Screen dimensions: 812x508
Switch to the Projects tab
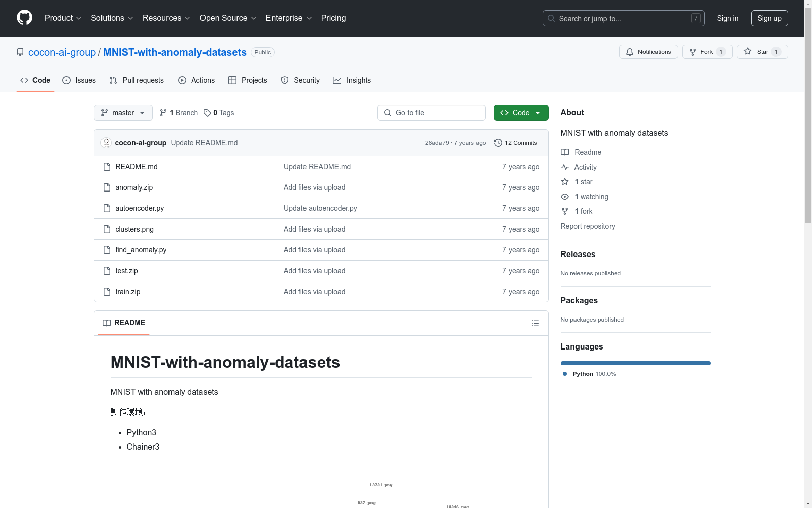[x=248, y=80]
